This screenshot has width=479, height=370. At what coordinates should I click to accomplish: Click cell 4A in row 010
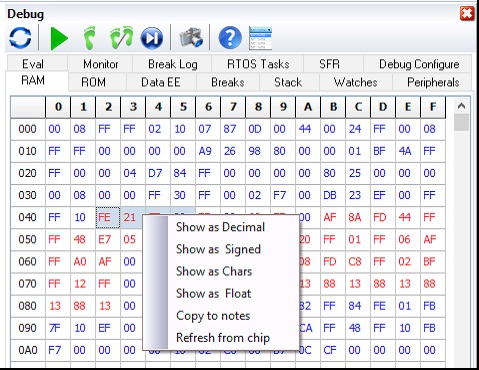click(408, 151)
